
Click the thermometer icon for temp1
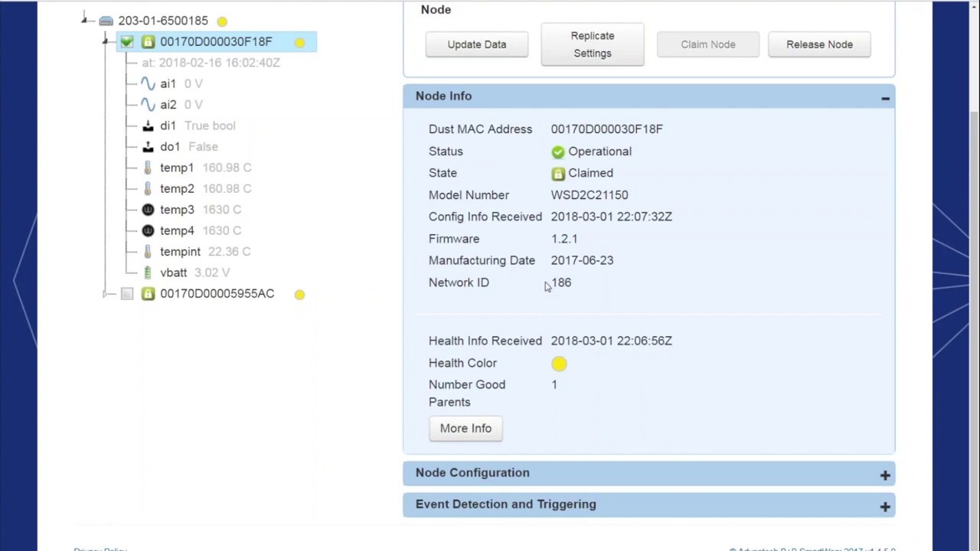148,168
